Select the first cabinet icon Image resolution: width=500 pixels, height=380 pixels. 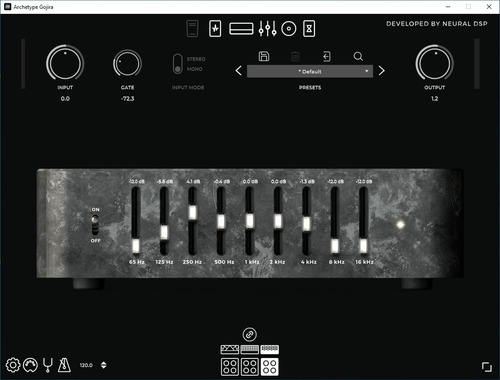click(x=230, y=366)
